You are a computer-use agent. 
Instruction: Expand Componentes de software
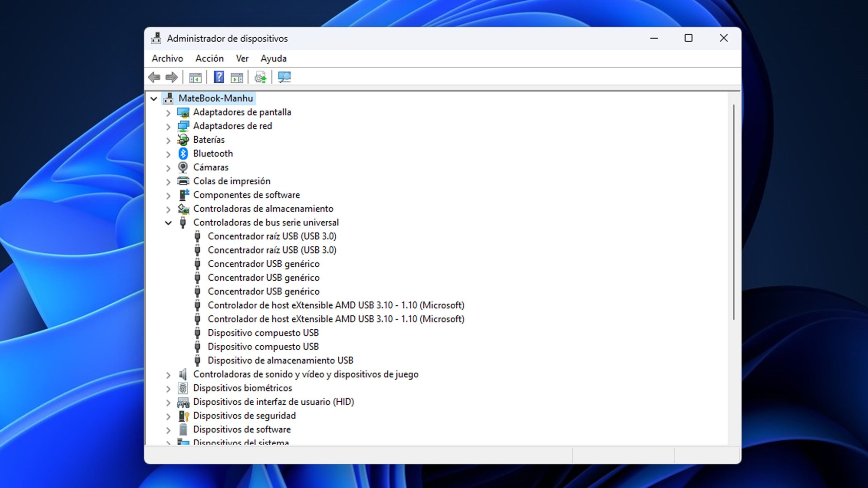click(x=168, y=196)
